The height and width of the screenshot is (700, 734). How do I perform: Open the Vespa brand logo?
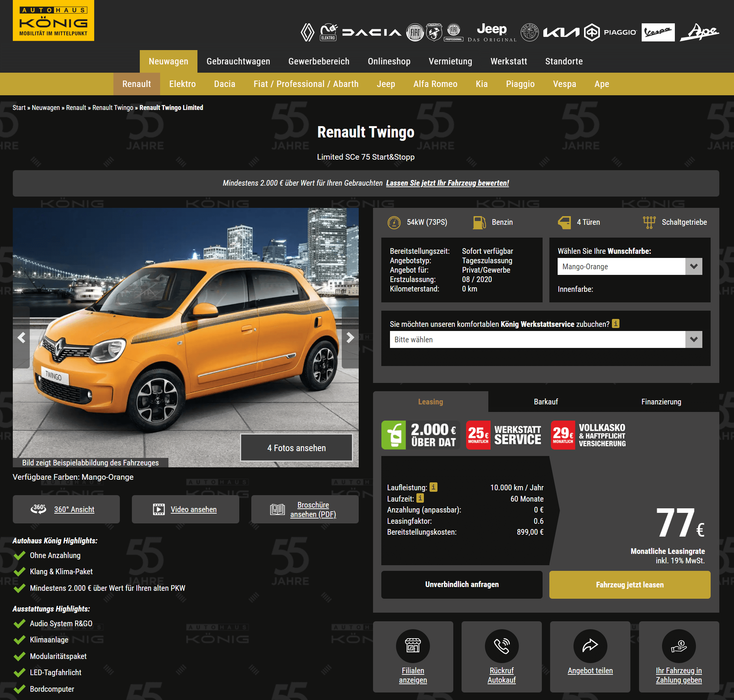click(x=658, y=32)
